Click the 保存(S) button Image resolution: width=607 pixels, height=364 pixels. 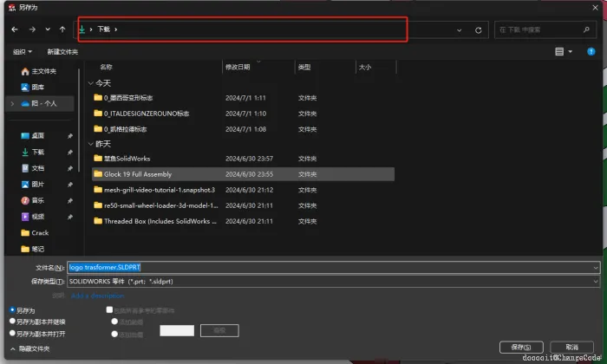[521, 347]
